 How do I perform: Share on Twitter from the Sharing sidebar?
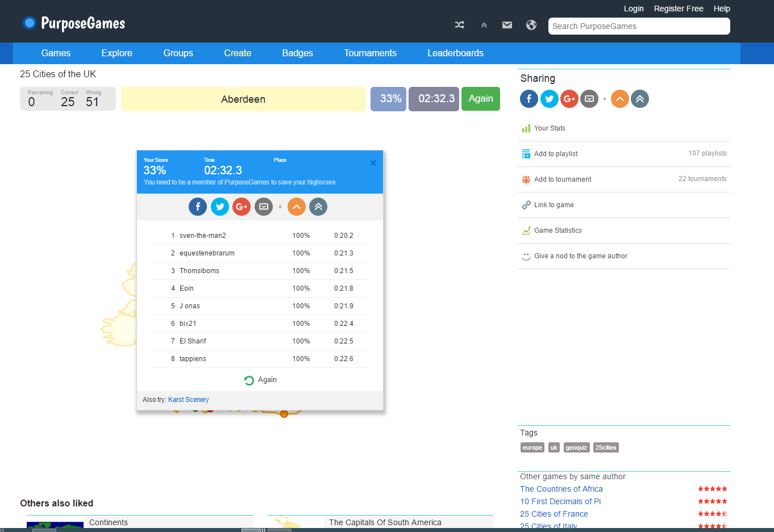click(549, 99)
